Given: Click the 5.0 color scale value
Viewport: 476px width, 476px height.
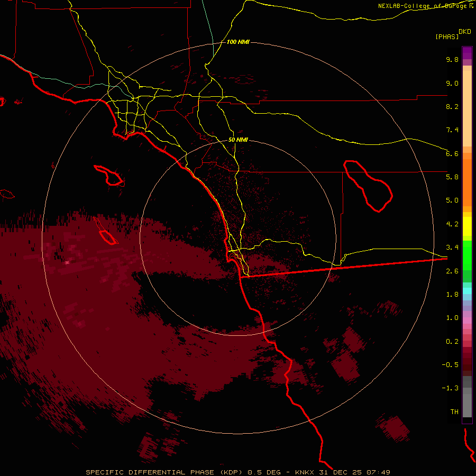Looking at the screenshot, I should point(452,200).
